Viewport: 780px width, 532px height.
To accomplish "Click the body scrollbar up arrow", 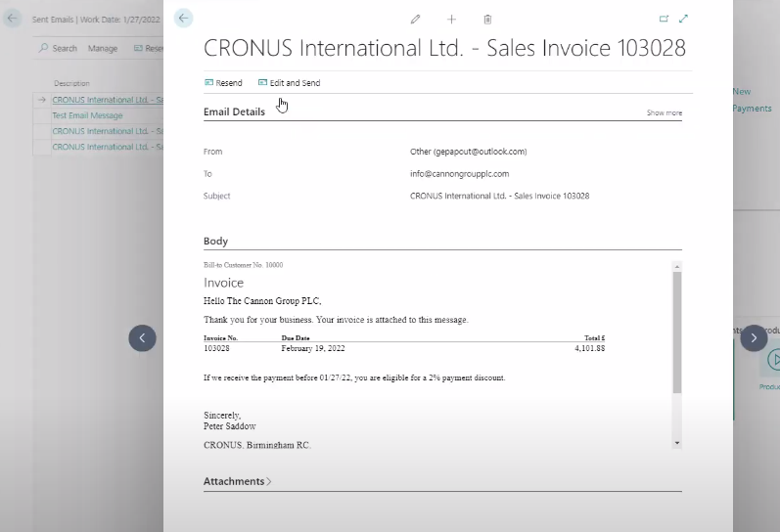I will (677, 267).
